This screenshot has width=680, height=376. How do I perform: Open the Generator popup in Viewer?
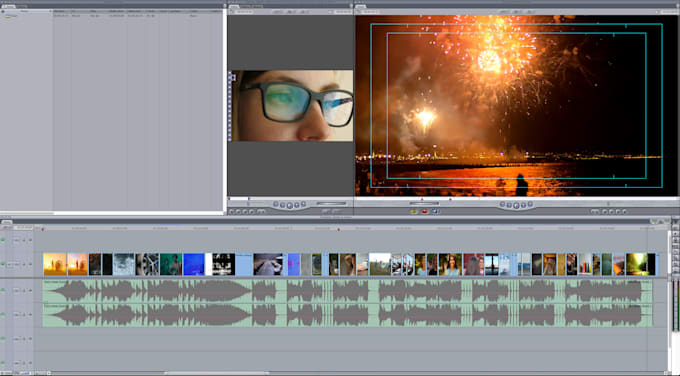(x=336, y=211)
